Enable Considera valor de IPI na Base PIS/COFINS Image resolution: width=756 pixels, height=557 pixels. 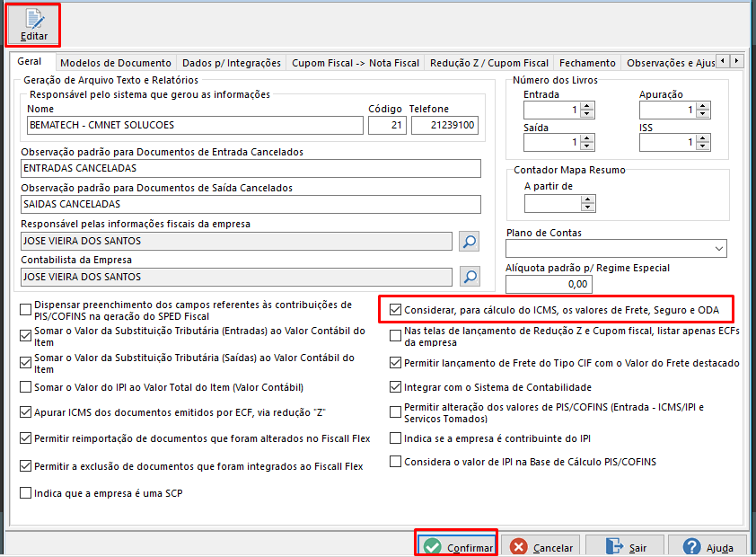click(395, 462)
